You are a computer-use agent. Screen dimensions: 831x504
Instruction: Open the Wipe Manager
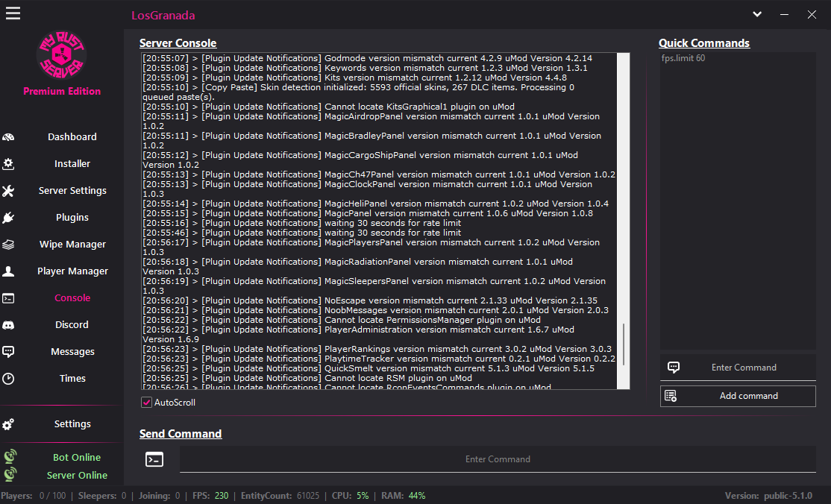pyautogui.click(x=72, y=245)
